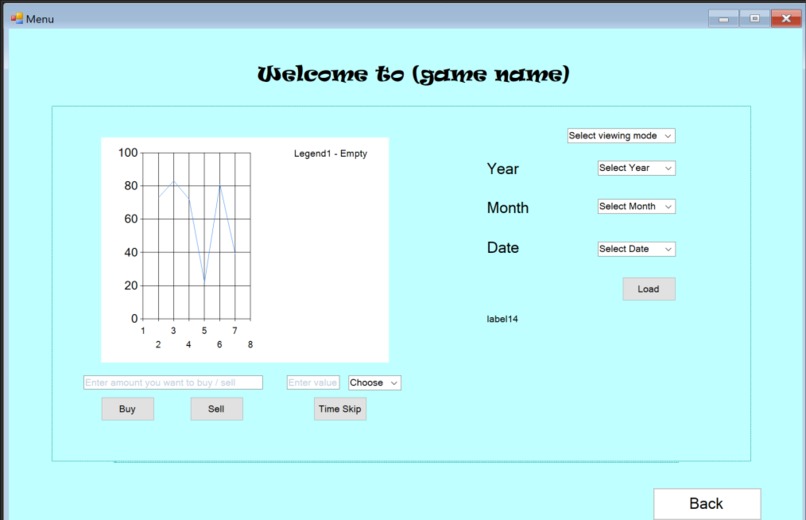Image resolution: width=806 pixels, height=520 pixels.
Task: Click the app icon in title bar
Action: pos(16,18)
